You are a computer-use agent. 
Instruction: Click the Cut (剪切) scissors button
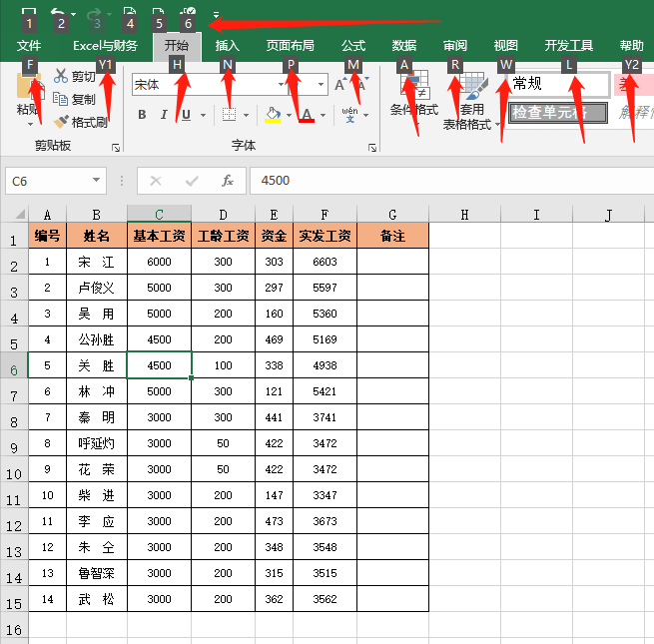(x=75, y=77)
